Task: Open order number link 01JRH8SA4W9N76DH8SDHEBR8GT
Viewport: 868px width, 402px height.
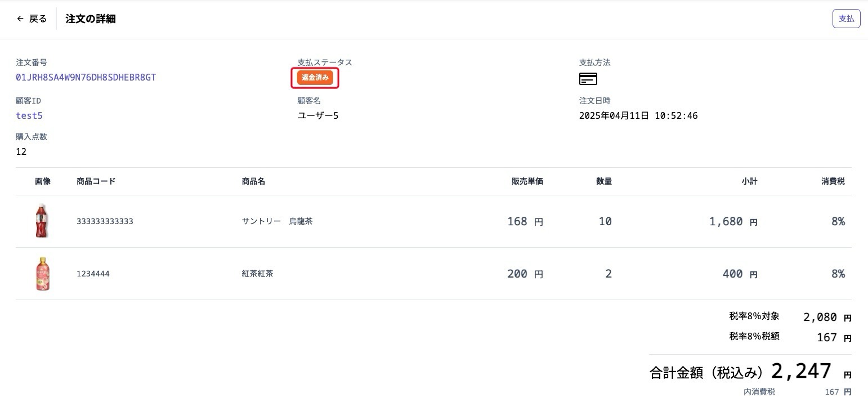Action: 86,78
